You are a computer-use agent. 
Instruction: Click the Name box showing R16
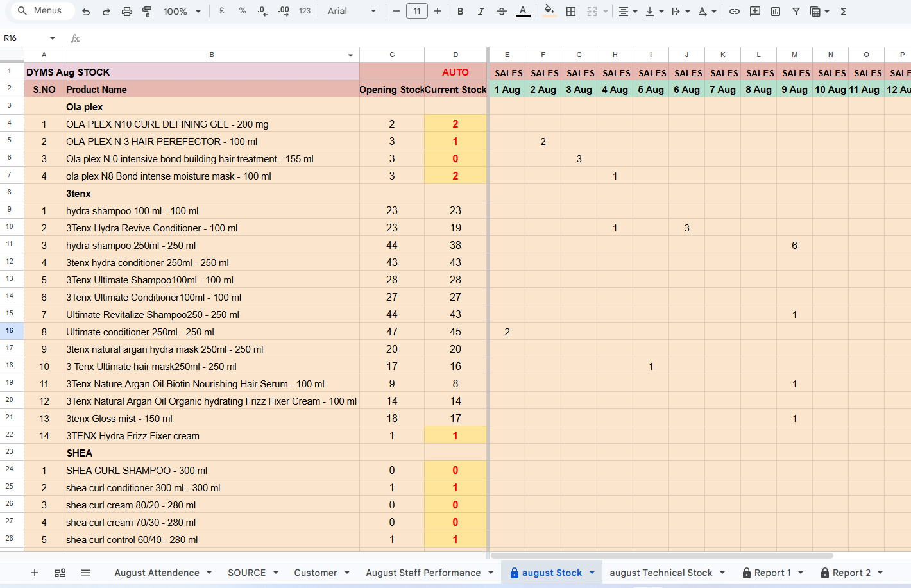pyautogui.click(x=26, y=38)
